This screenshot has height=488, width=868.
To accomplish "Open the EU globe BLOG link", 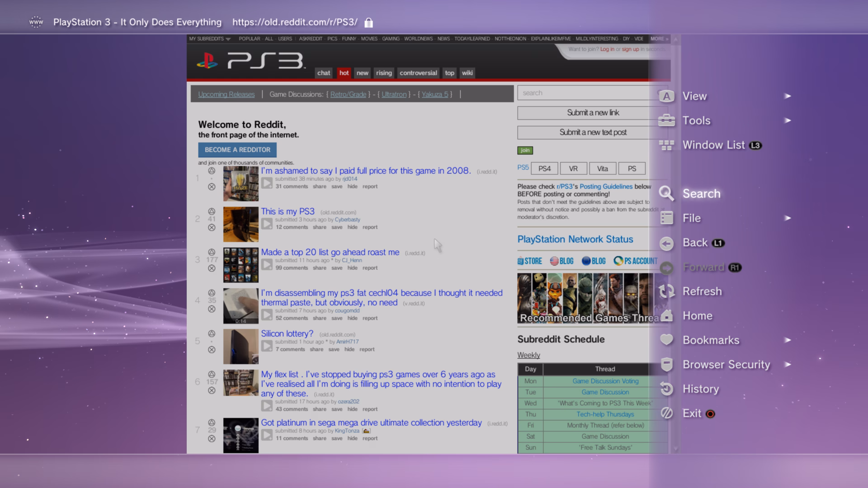I will pos(594,261).
